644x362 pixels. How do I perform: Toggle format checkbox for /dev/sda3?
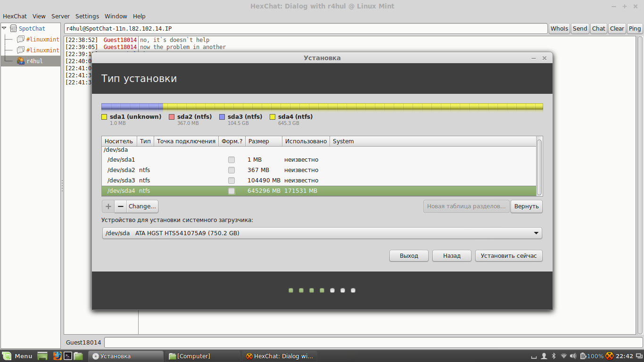pyautogui.click(x=231, y=181)
